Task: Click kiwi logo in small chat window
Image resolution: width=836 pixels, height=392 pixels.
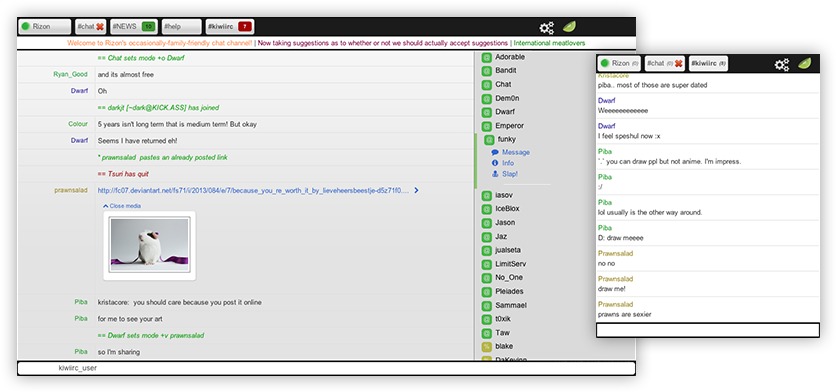Action: coord(805,63)
